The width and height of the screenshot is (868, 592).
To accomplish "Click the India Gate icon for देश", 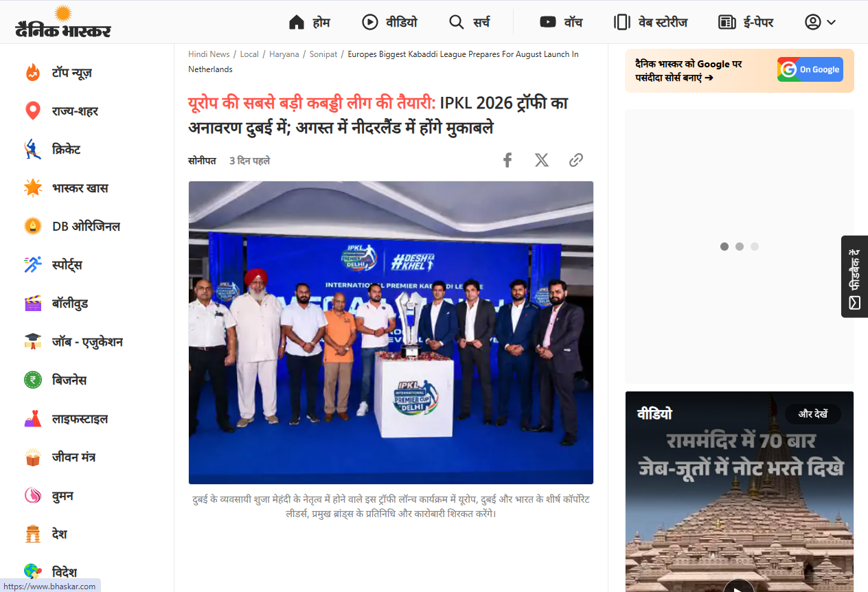I will 33,534.
